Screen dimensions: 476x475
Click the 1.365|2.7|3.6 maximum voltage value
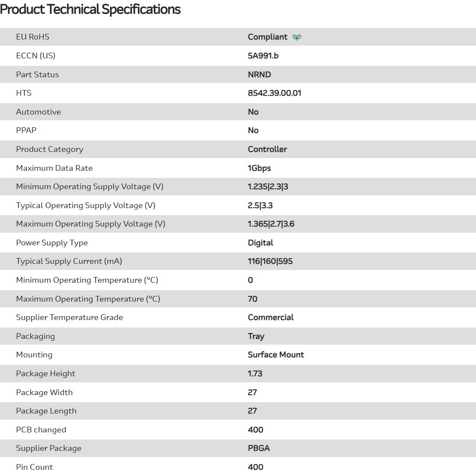point(271,224)
